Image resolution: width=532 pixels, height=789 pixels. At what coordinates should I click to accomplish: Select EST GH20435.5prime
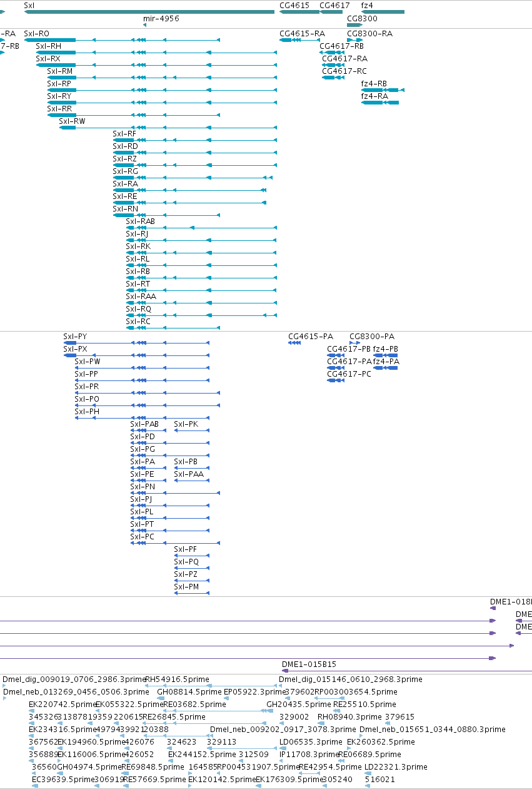click(299, 705)
